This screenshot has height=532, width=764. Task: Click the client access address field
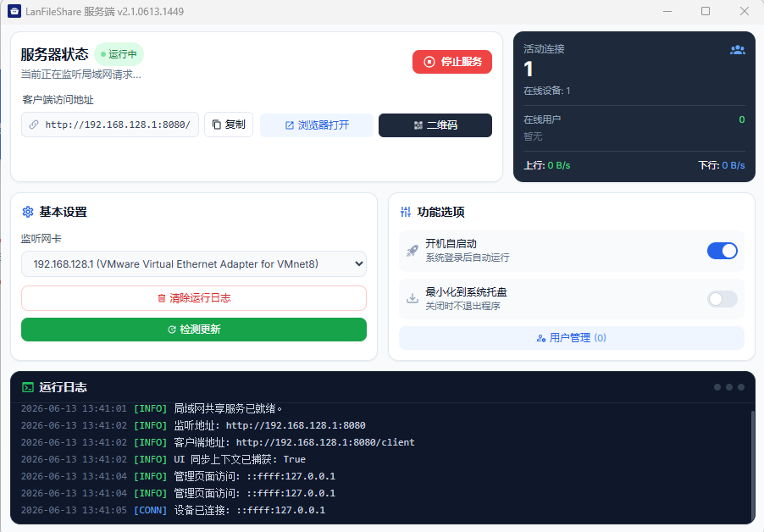(x=110, y=125)
